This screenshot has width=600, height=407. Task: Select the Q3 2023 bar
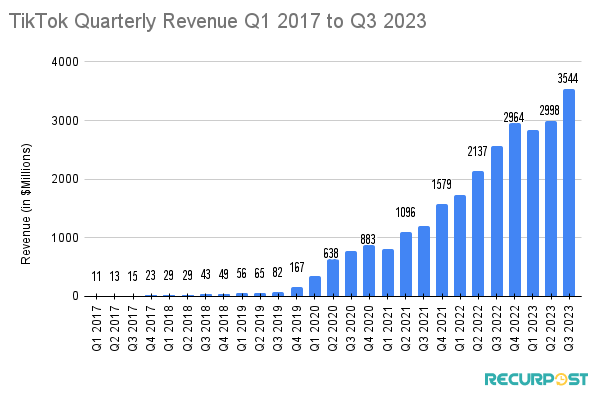pos(569,193)
